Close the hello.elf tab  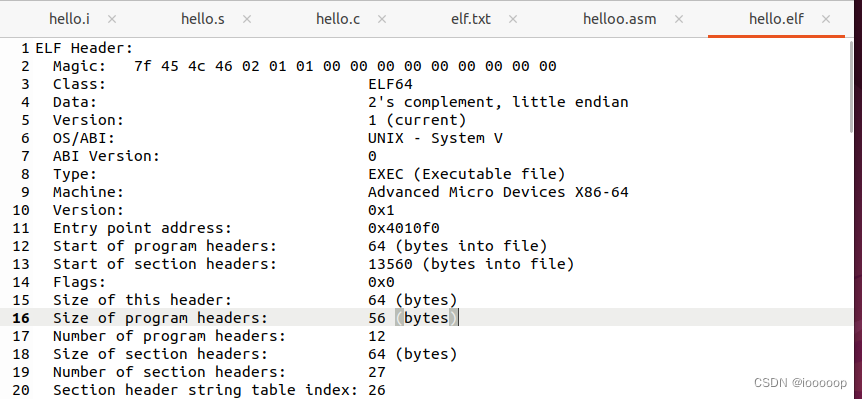tap(826, 19)
